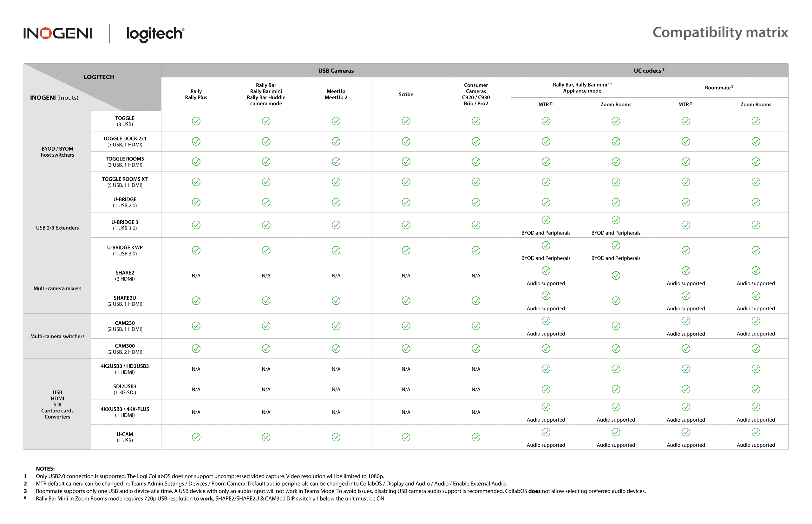Click BYOD and Peripherals for U-BRIDGE 3 WP Zoom Rooms
812x524 pixels.
[x=616, y=258]
